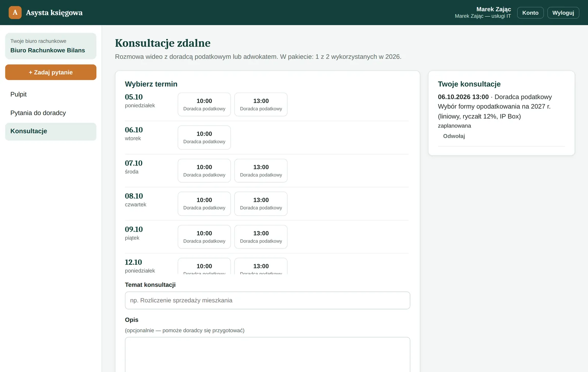Log out with the Wyloguj button
588x372 pixels.
pyautogui.click(x=563, y=12)
